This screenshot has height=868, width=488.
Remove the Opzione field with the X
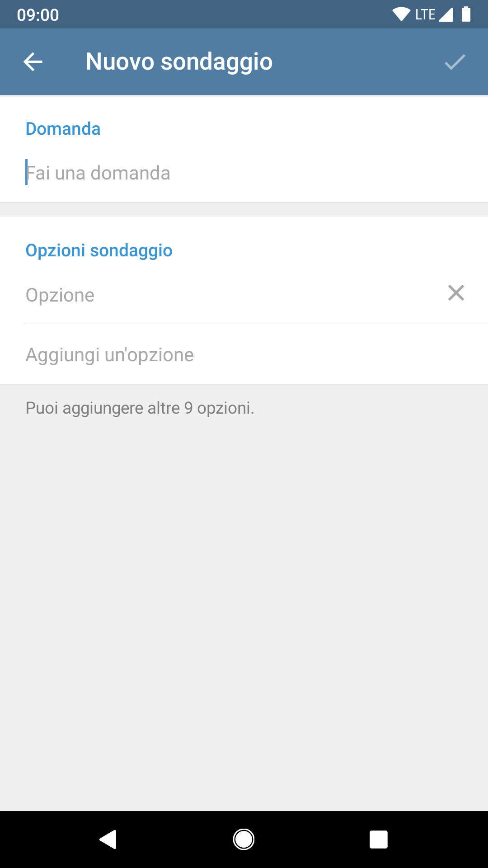456,293
